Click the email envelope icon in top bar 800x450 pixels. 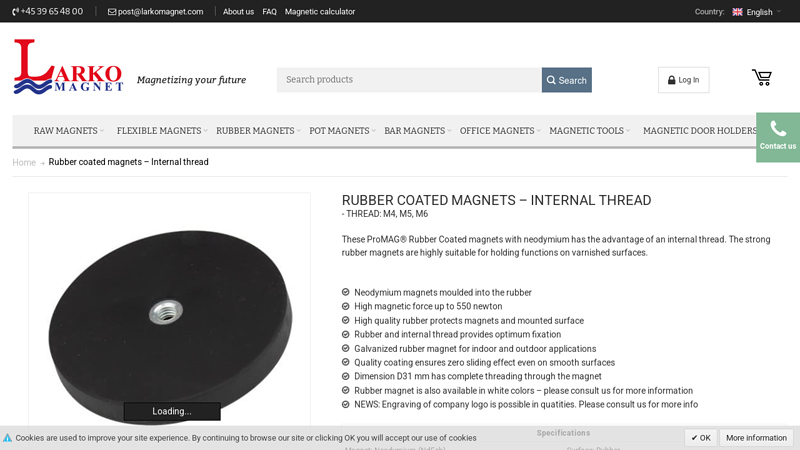112,12
